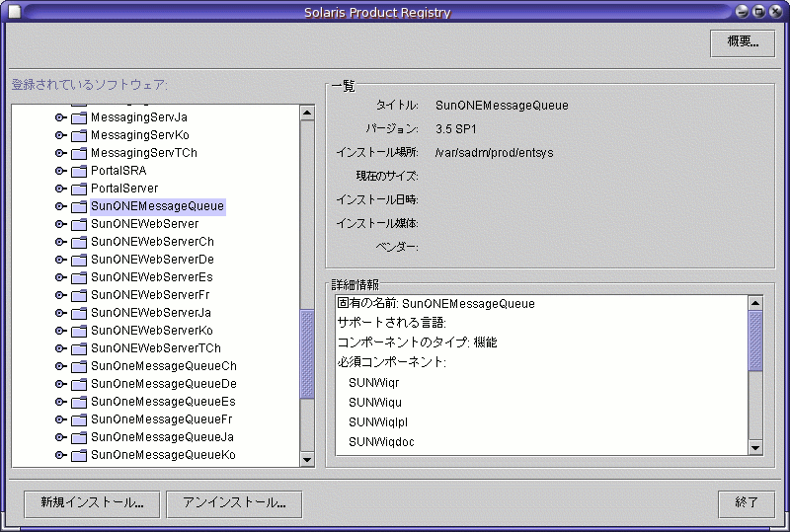
Task: Click the SunONEWebServerTCh folder icon
Action: pyautogui.click(x=79, y=348)
